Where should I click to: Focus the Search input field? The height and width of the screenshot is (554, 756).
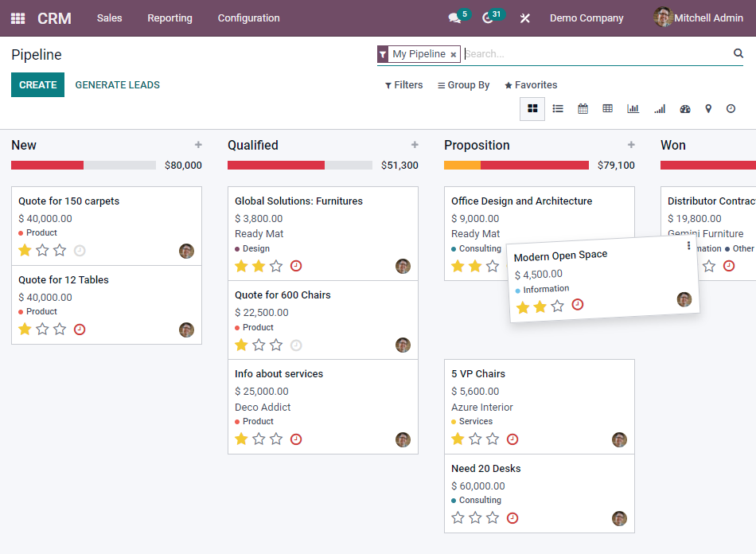596,54
